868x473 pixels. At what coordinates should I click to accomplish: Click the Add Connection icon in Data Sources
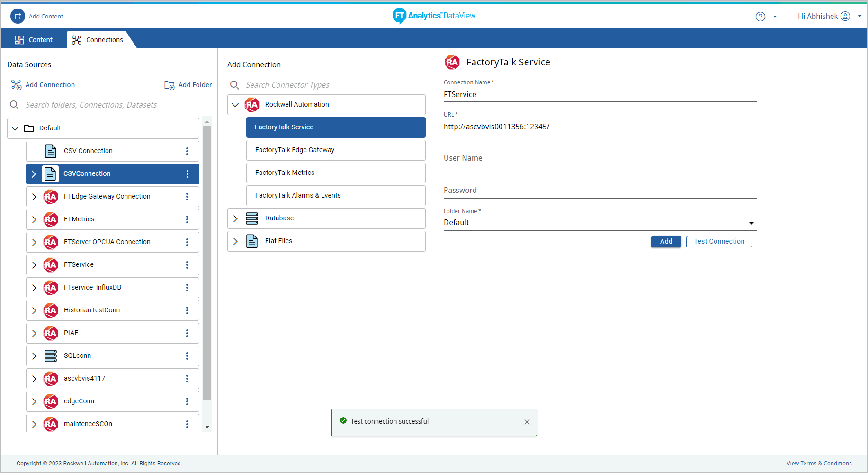pyautogui.click(x=17, y=85)
